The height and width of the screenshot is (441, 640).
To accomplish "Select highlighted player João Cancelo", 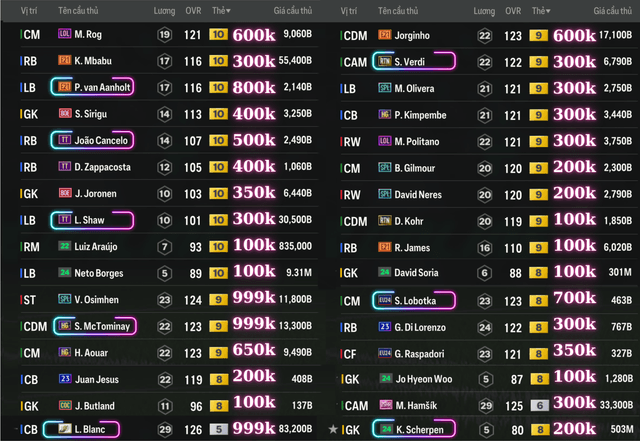I will click(92, 140).
